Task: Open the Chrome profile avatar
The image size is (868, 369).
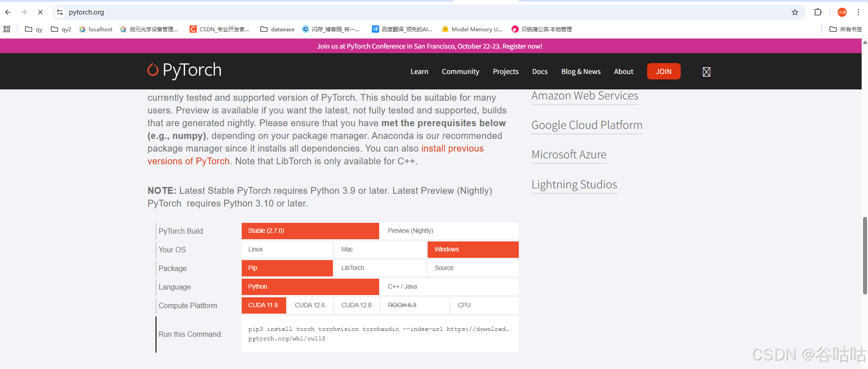Action: [x=842, y=12]
